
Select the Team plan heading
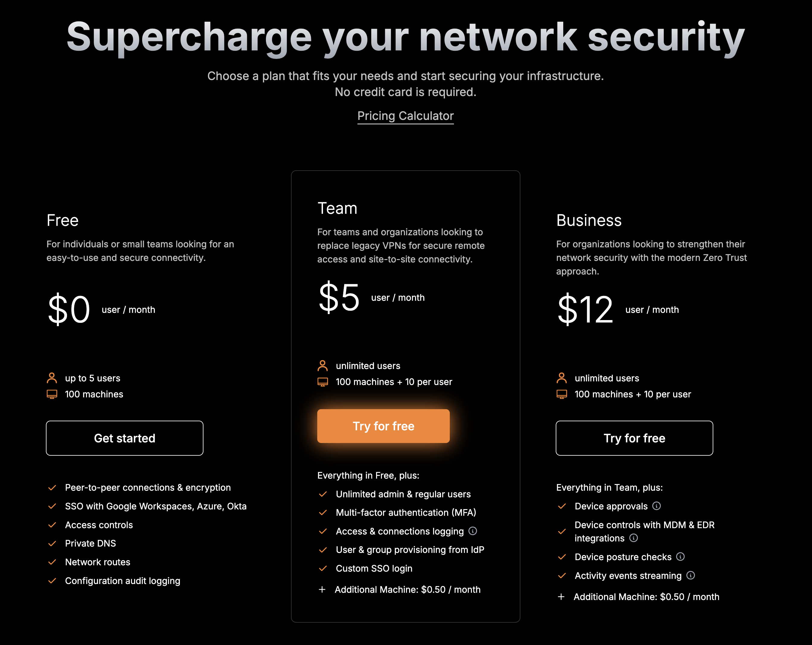click(x=337, y=208)
